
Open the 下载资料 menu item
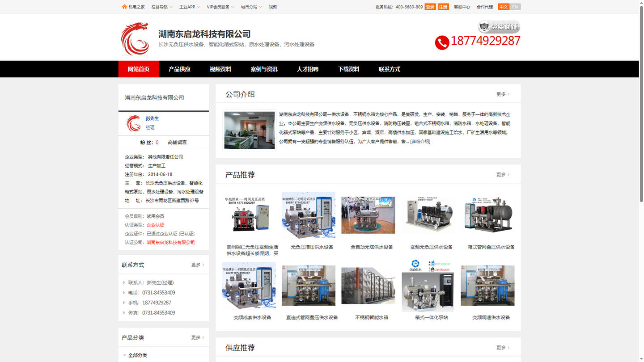[x=348, y=69]
